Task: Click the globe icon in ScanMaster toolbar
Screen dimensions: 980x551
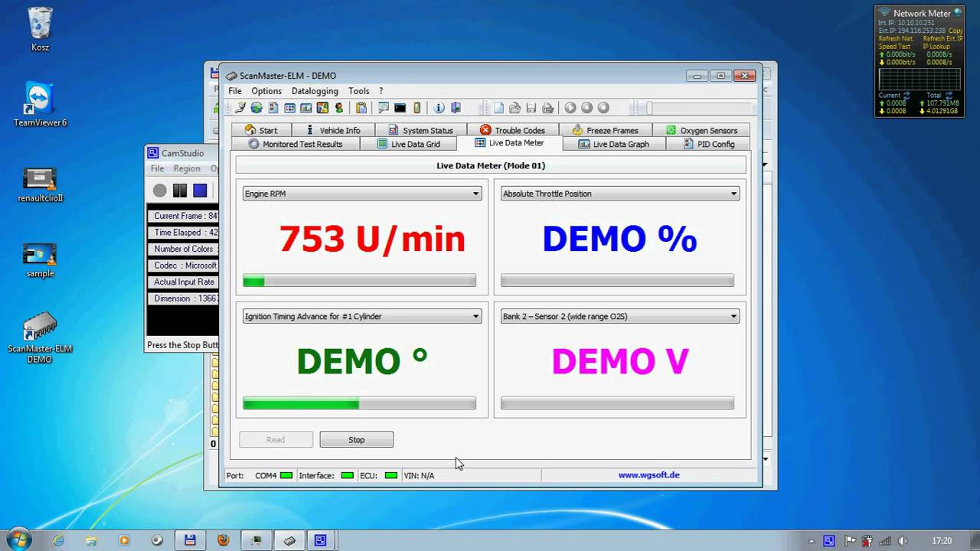Action: 256,108
